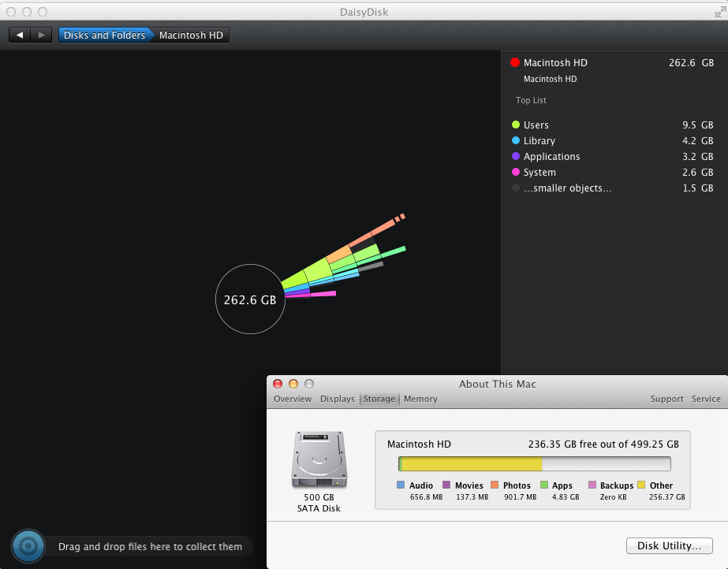Switch to Overview tab in About This Mac

[293, 399]
